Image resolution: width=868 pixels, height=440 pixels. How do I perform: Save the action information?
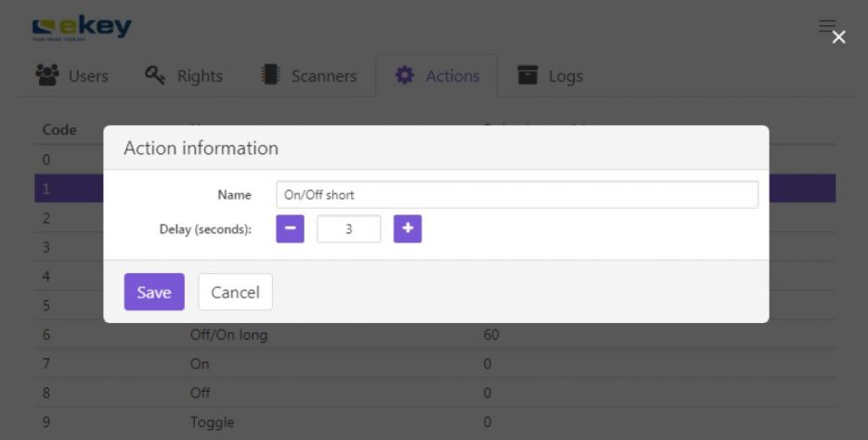(154, 291)
